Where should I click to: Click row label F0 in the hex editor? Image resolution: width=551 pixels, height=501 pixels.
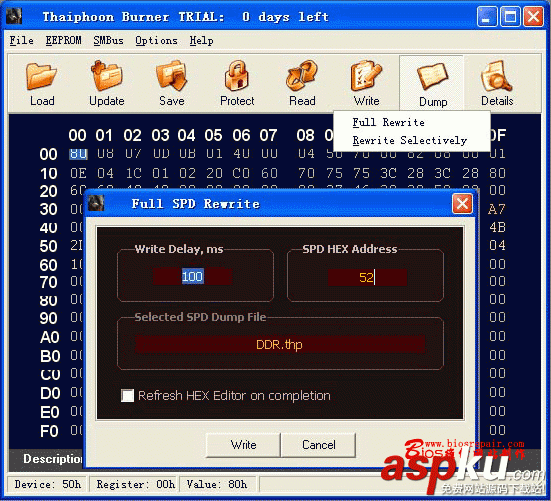49,431
